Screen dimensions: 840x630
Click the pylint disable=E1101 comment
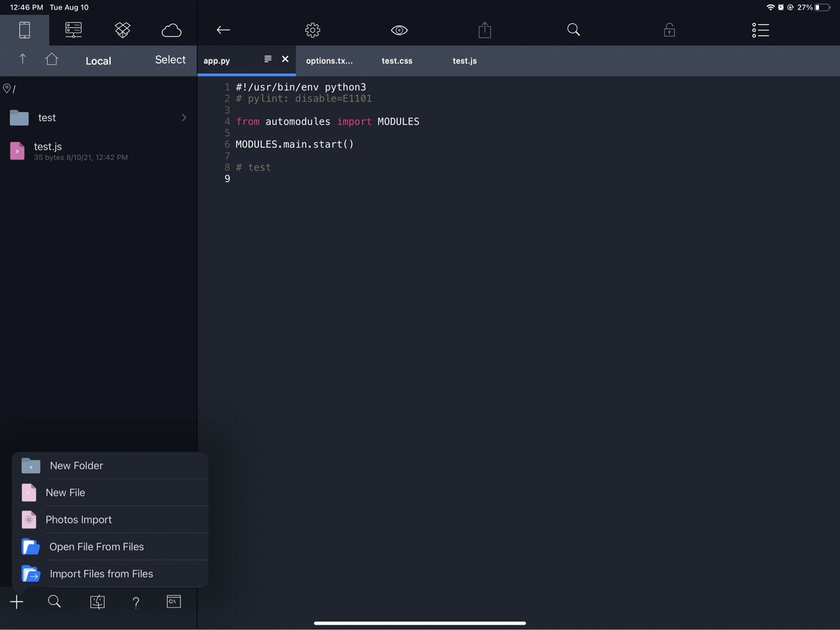(x=304, y=99)
